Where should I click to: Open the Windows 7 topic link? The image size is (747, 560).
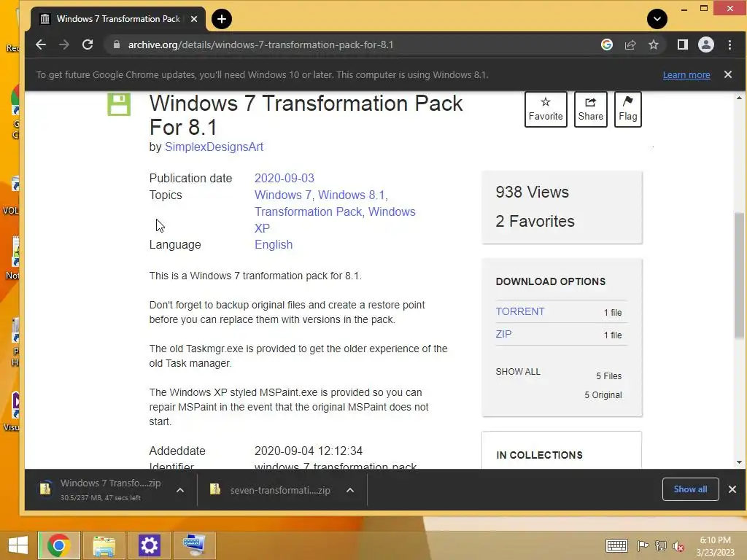pos(283,195)
